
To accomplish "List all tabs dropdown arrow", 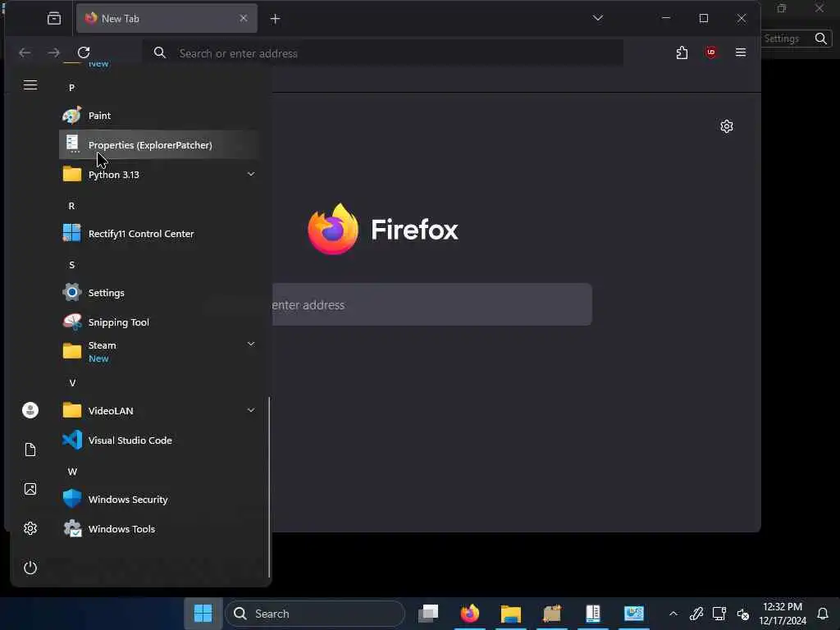I will [598, 18].
